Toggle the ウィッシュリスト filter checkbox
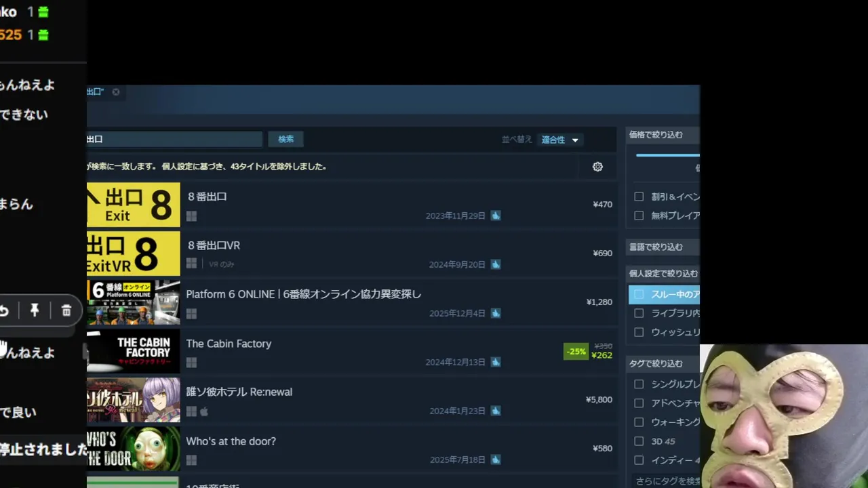868x488 pixels. click(639, 332)
